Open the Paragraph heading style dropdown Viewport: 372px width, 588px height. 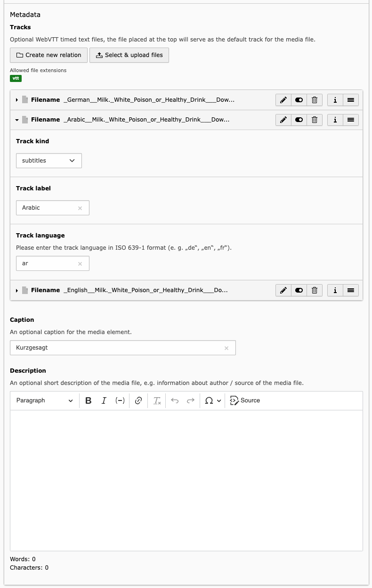point(45,400)
